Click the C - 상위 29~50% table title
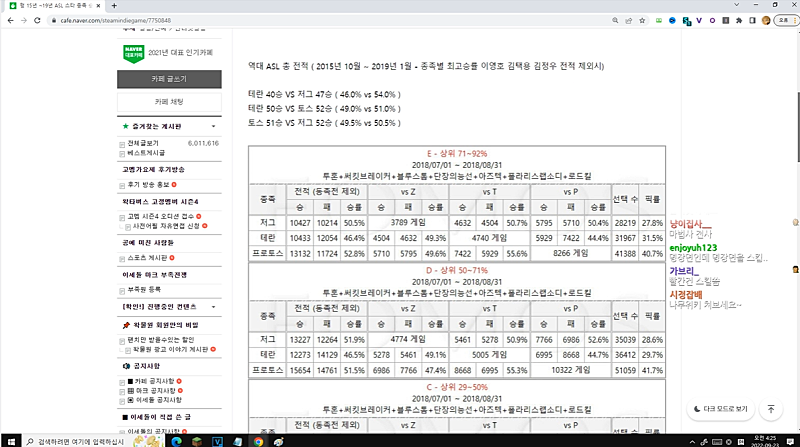800x447 pixels. click(457, 387)
